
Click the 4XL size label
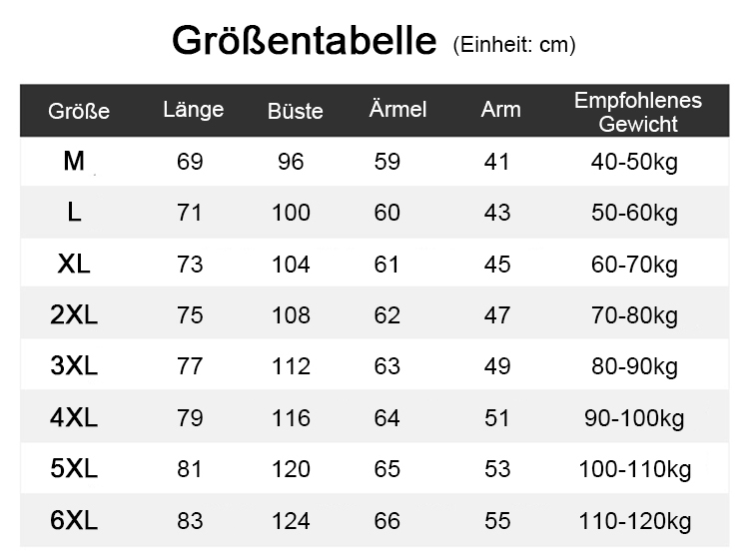pos(74,417)
